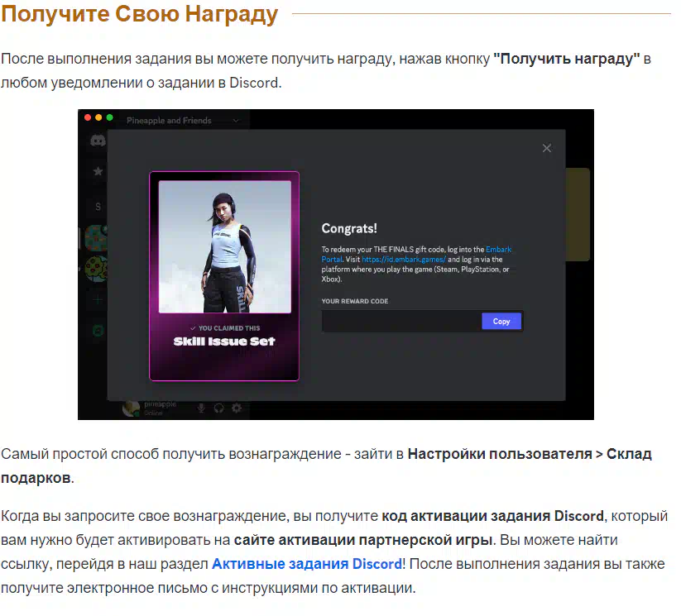Click the Discord home logo icon
This screenshot has height=616, width=681.
pyautogui.click(x=98, y=141)
